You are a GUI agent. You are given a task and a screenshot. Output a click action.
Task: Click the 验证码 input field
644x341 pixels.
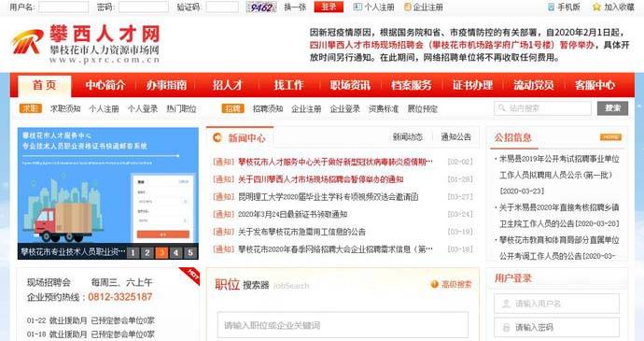222,7
